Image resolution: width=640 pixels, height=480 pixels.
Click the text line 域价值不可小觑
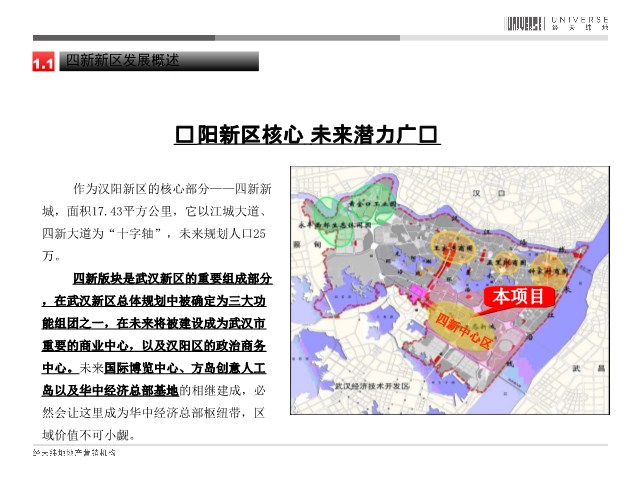[88, 435]
